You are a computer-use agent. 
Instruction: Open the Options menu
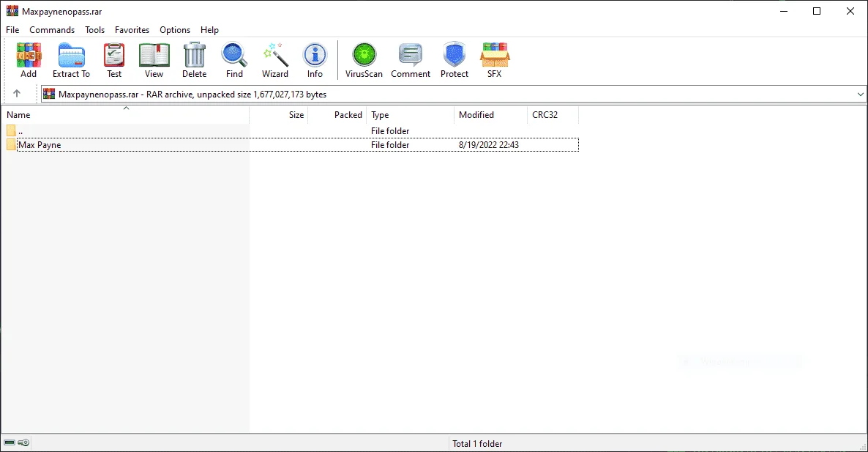(x=175, y=30)
